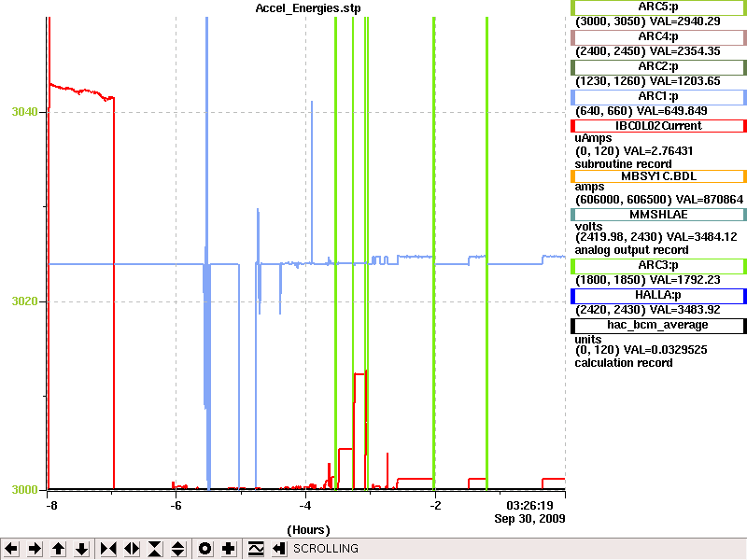The width and height of the screenshot is (747, 560).
Task: Click the vertical zoom-in hourglass icon
Action: point(155,549)
